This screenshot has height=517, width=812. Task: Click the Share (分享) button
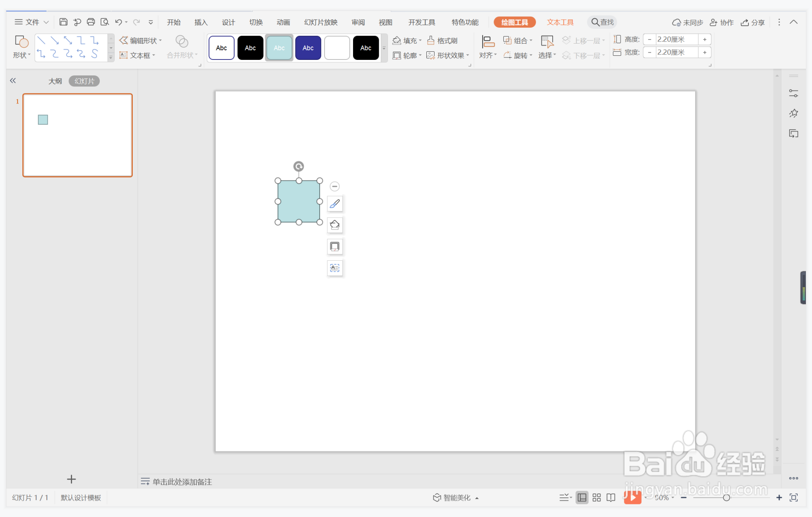[753, 22]
